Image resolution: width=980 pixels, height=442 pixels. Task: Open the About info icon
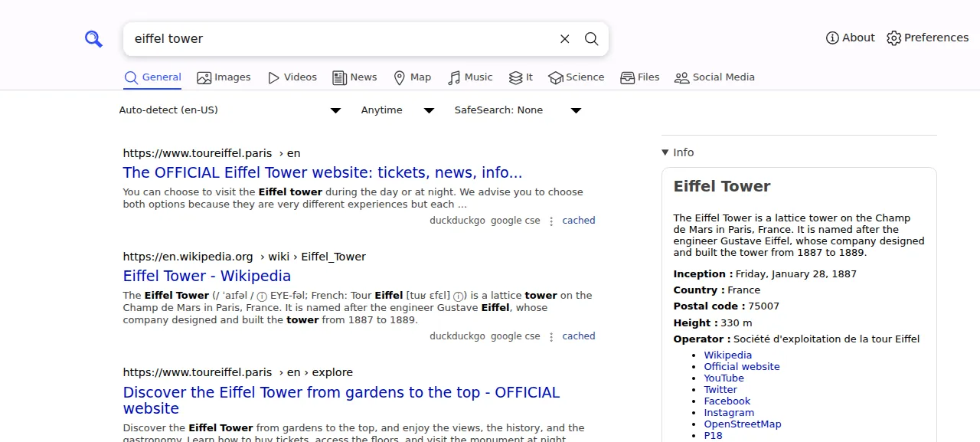(x=832, y=38)
